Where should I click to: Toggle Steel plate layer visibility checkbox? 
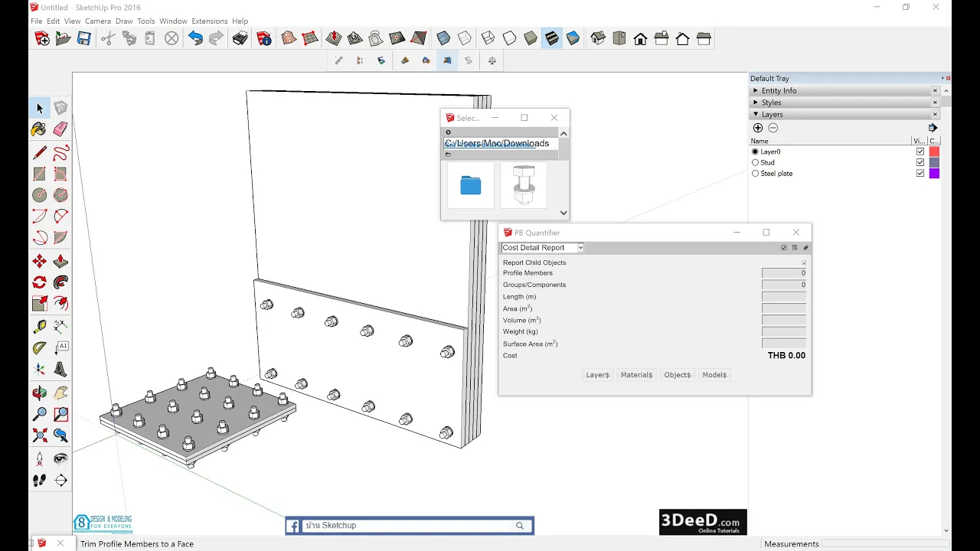[920, 174]
